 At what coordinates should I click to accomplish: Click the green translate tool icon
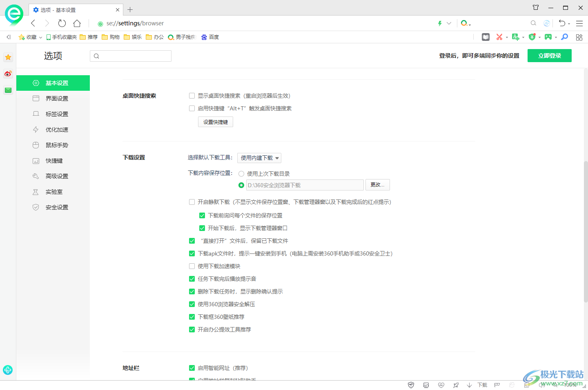(515, 37)
